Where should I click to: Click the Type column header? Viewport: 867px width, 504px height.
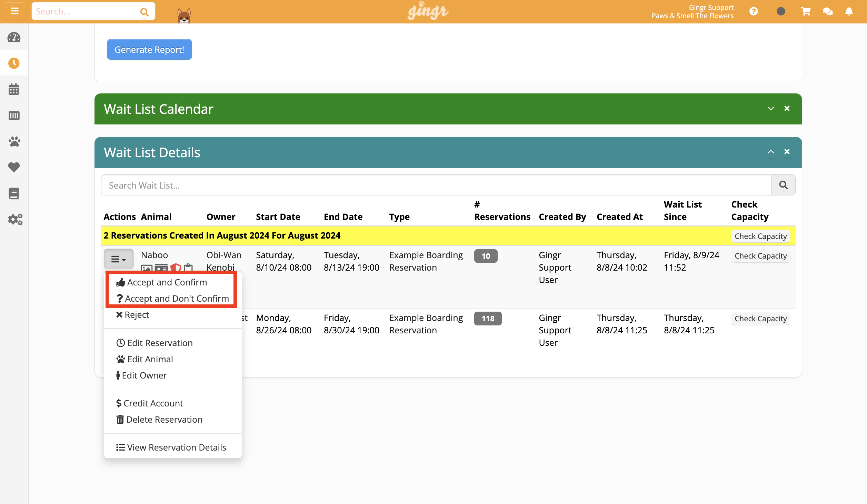tap(399, 217)
